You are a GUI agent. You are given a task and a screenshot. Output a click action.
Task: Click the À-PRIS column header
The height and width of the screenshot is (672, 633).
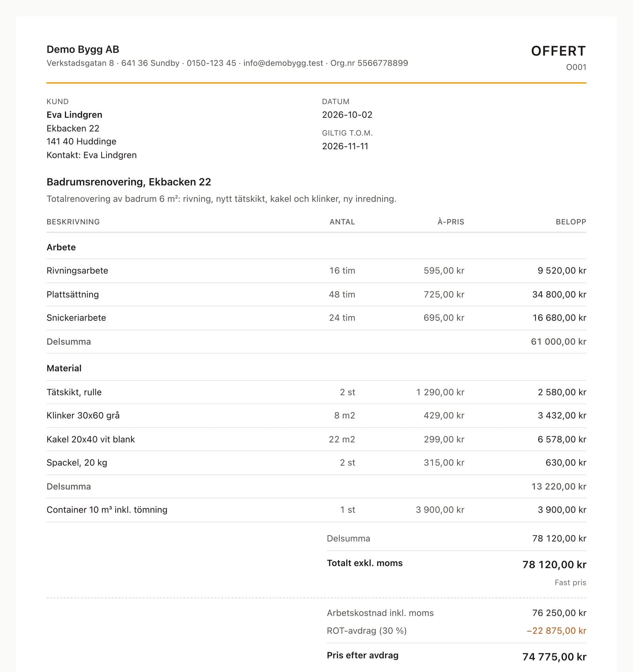[x=451, y=222]
